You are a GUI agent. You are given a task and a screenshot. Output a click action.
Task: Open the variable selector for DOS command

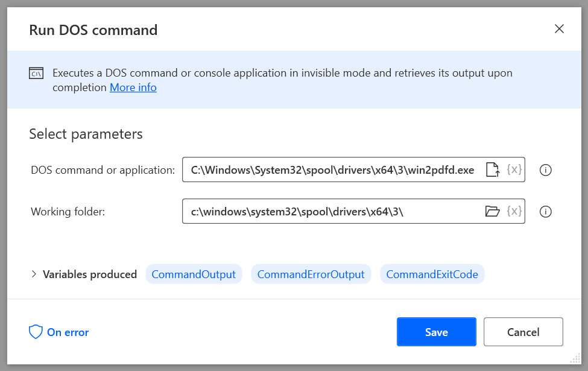pos(513,170)
